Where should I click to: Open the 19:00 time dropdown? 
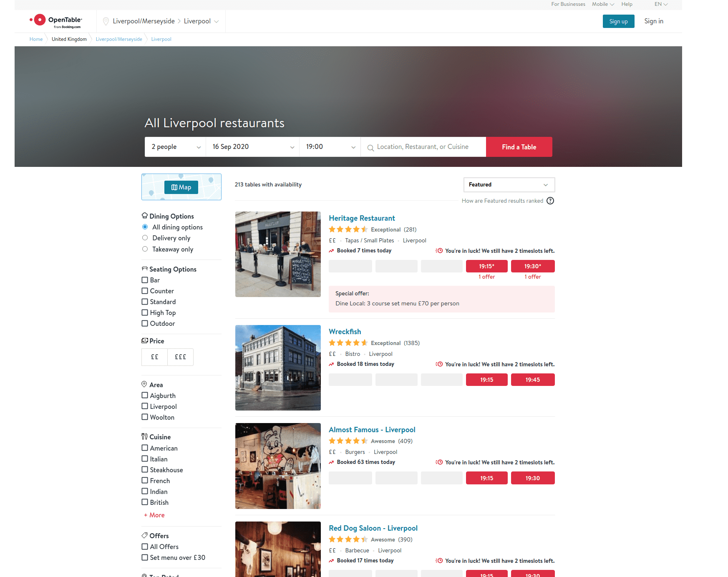point(330,147)
